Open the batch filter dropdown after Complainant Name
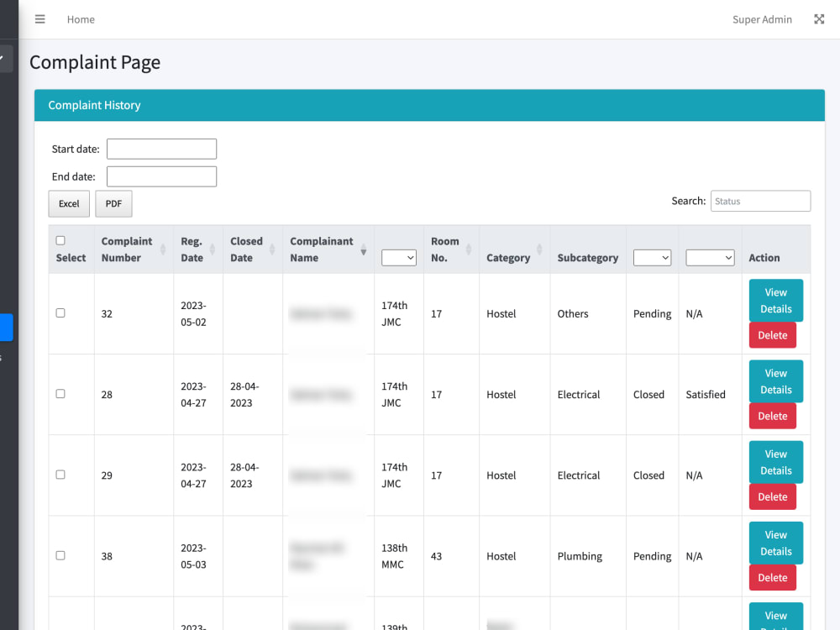 tap(398, 258)
